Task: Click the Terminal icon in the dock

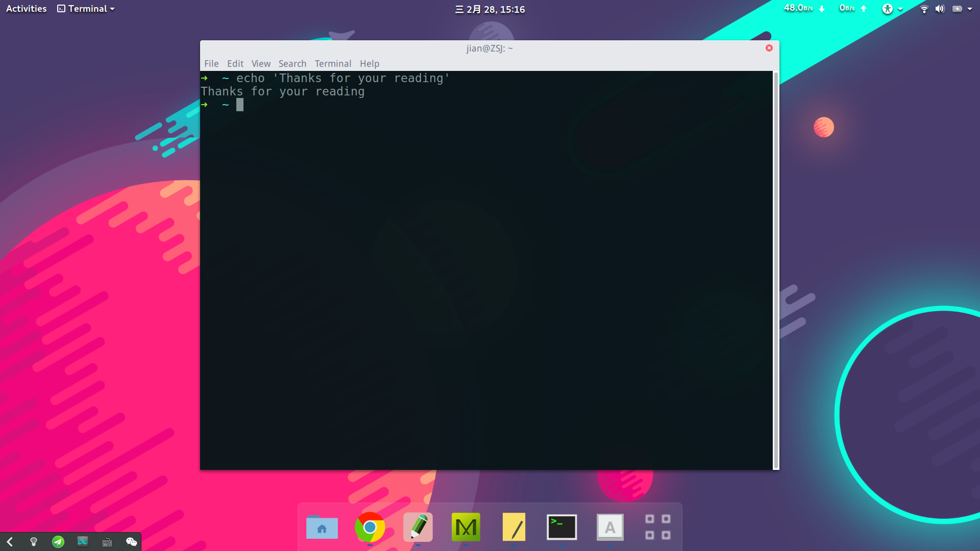Action: click(x=562, y=527)
